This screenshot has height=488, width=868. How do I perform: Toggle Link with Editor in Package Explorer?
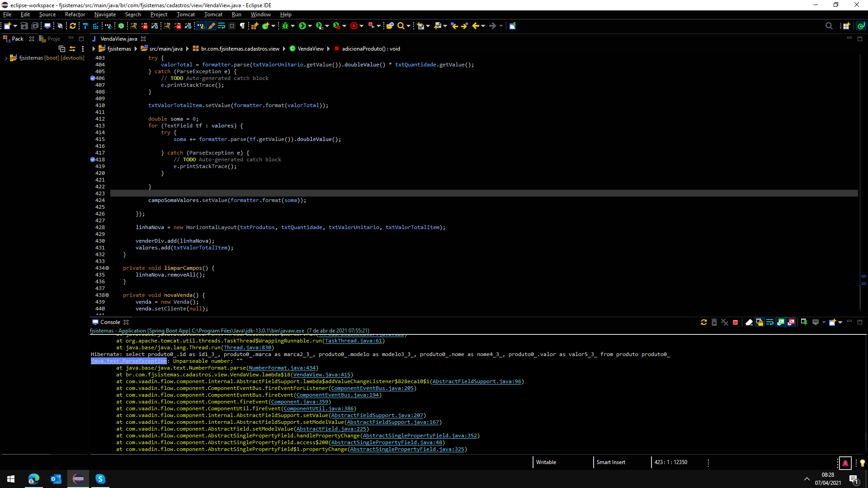click(72, 49)
